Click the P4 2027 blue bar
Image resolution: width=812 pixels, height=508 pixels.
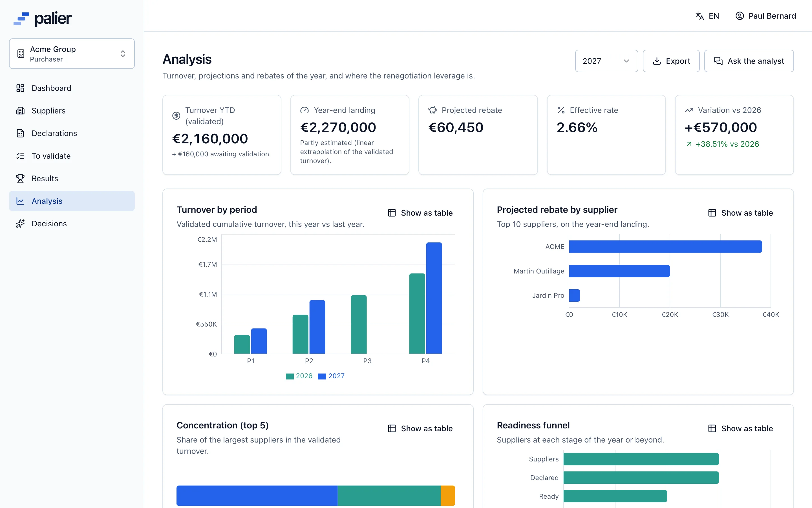point(434,298)
